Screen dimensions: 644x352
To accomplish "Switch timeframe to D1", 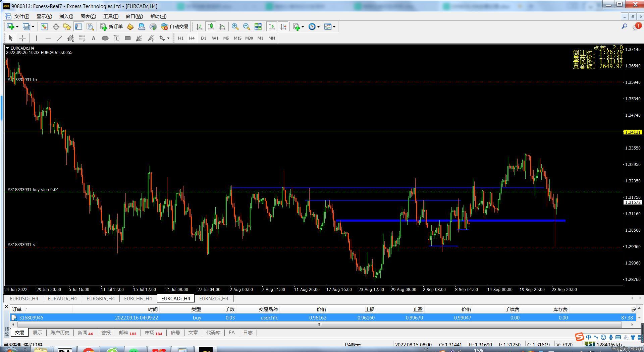I will coord(204,38).
